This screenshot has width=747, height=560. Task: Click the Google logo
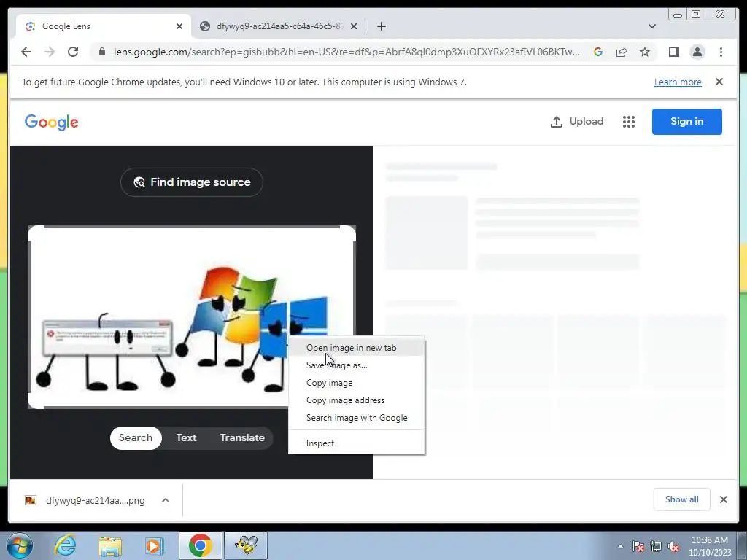point(52,122)
